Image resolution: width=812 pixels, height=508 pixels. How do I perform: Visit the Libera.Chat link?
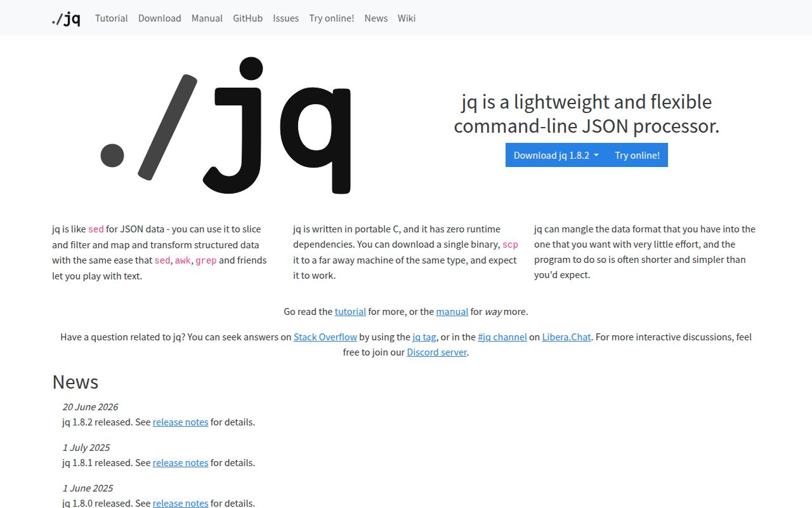coord(566,337)
